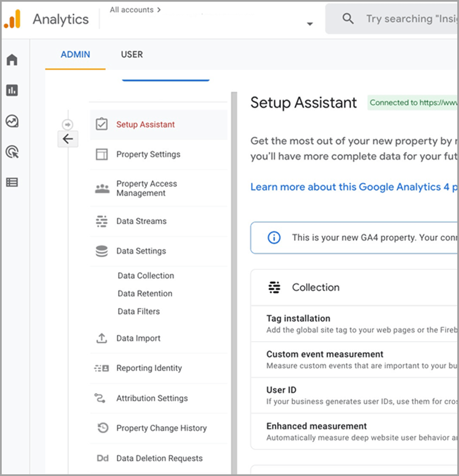Viewport: 459px width, 476px height.
Task: Click into the search field
Action: coord(392,19)
